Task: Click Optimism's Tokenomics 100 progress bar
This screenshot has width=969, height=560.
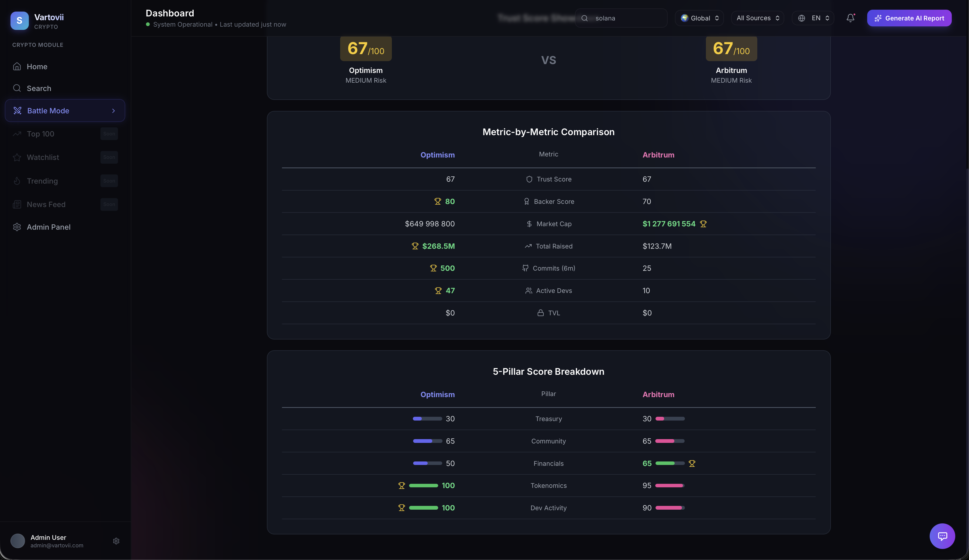Action: [423, 486]
